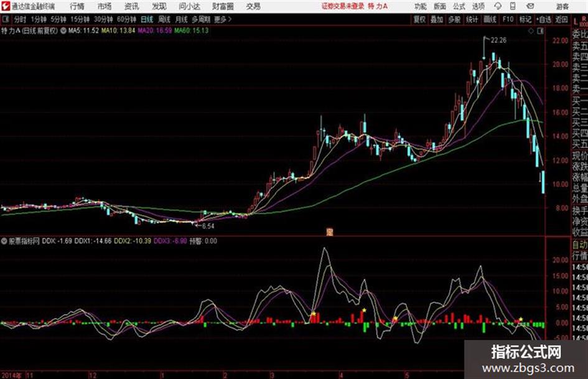This screenshot has width=588, height=379.
Task: Click the 游客 user account label
Action: [562, 6]
